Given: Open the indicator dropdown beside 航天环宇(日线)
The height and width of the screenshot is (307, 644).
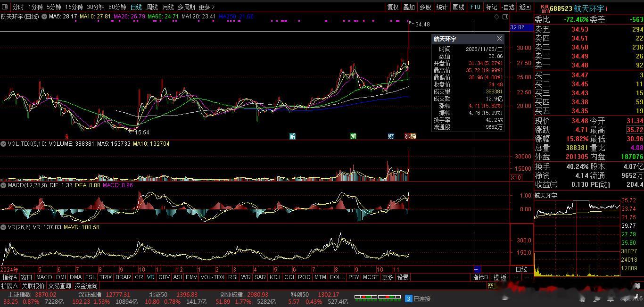Looking at the screenshot, I should [44, 17].
